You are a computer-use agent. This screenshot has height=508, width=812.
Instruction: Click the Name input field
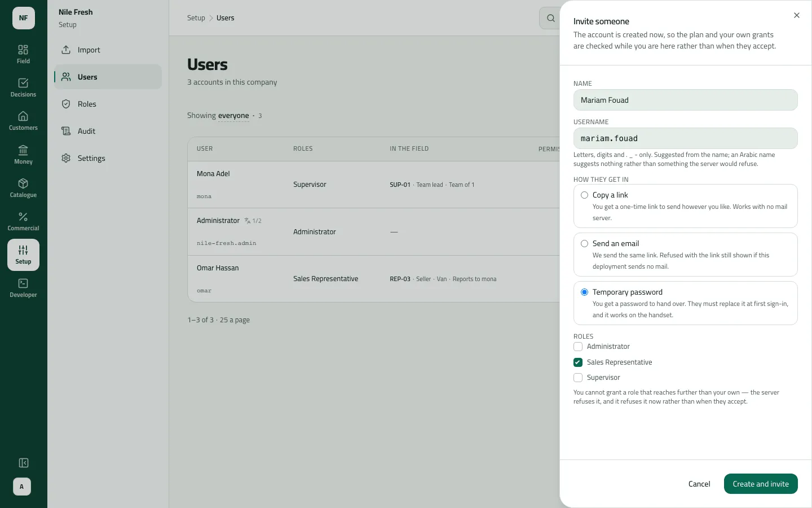(x=685, y=100)
